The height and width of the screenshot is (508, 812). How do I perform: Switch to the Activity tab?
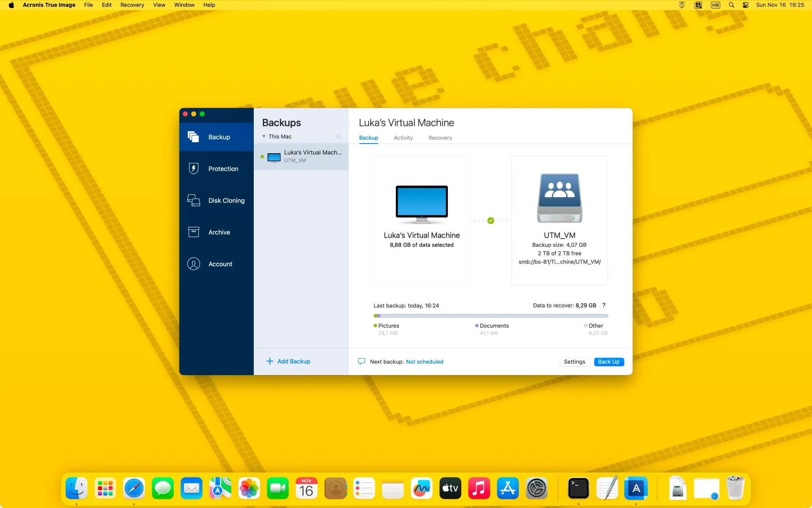click(403, 138)
